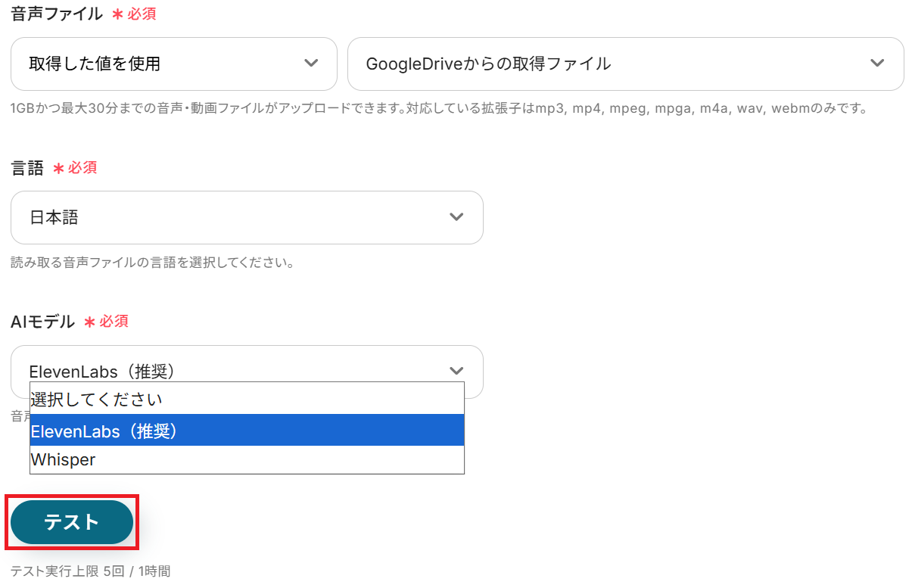Viewport: 912px width, 588px height.
Task: Click the 言語 field label
Action: tap(27, 168)
